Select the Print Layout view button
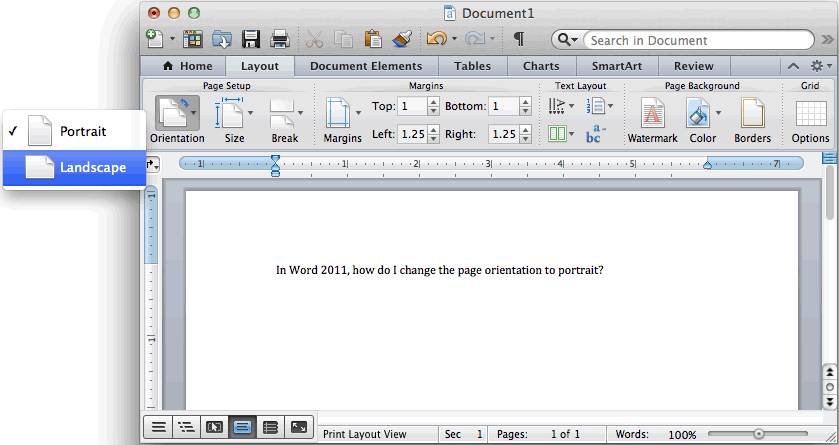Image resolution: width=839 pixels, height=445 pixels. 242,427
